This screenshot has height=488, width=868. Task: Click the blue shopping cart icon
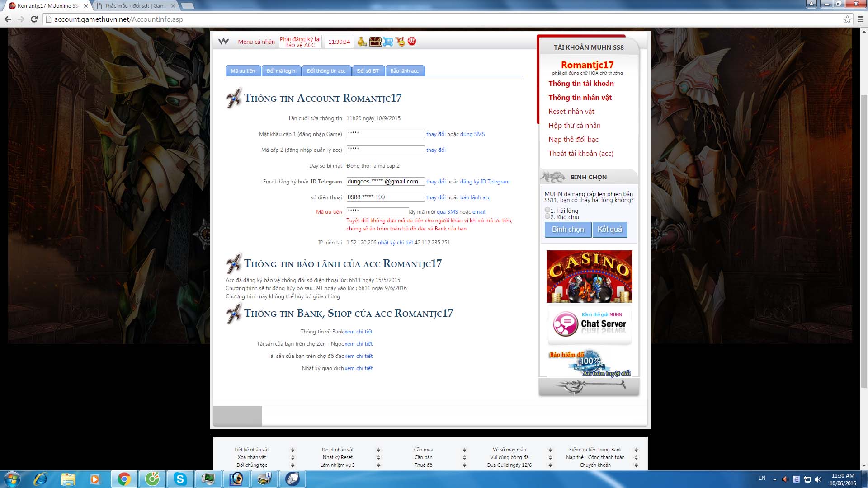coord(388,42)
